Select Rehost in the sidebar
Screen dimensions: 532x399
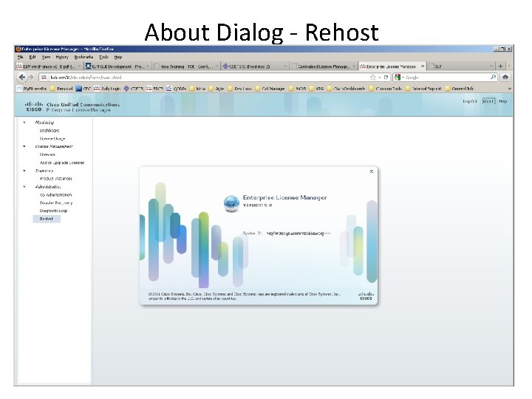click(47, 219)
